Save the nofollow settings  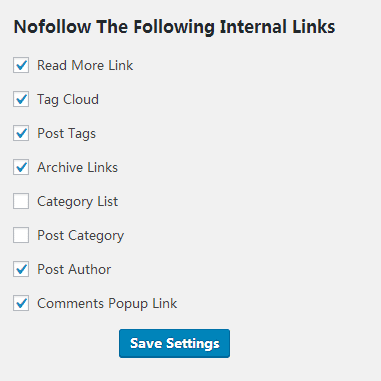[174, 343]
